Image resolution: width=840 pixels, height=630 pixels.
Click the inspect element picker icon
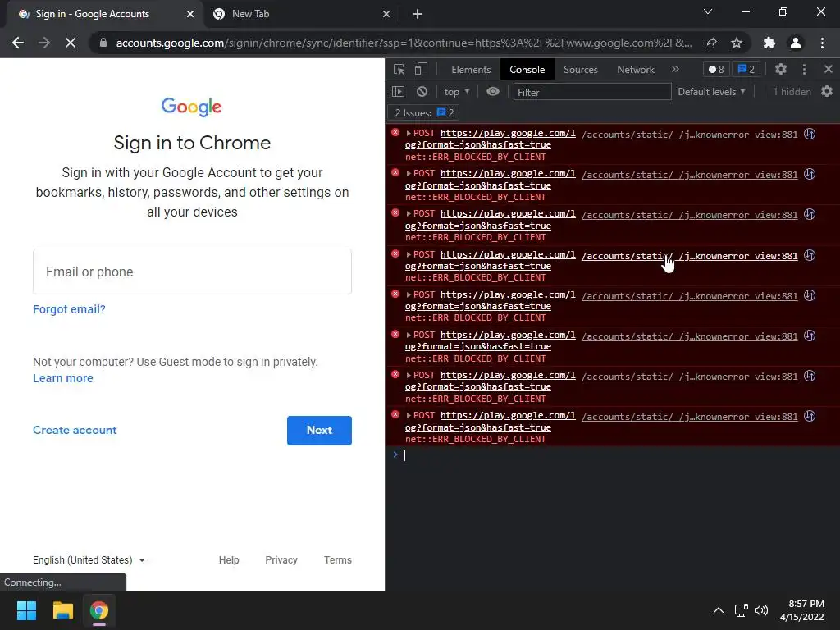pyautogui.click(x=399, y=69)
